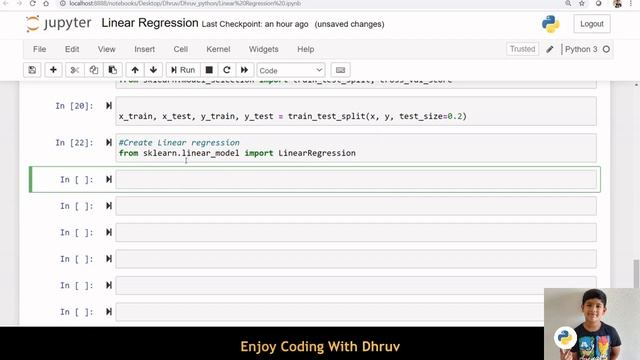Open the Kernel menu
This screenshot has width=640, height=360.
(x=218, y=49)
